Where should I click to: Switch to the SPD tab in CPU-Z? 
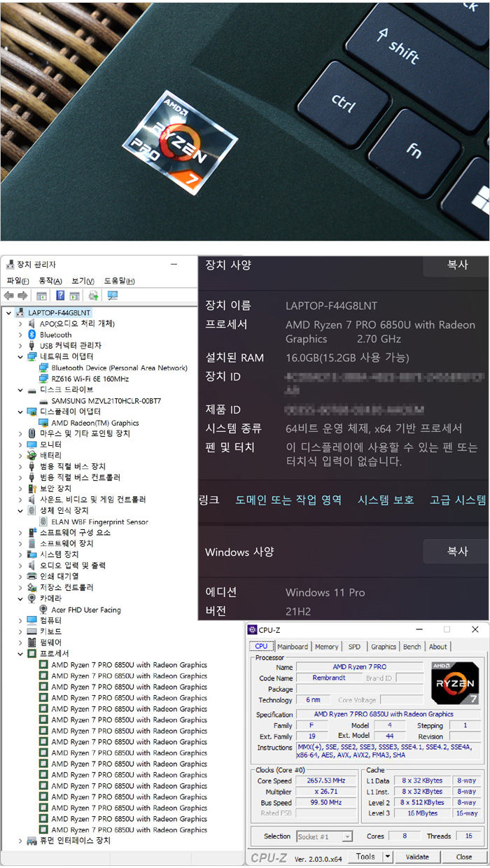click(354, 647)
